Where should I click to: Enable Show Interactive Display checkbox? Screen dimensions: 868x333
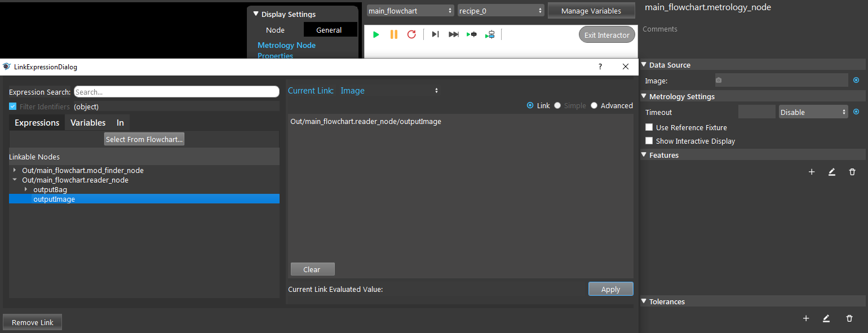click(x=649, y=141)
